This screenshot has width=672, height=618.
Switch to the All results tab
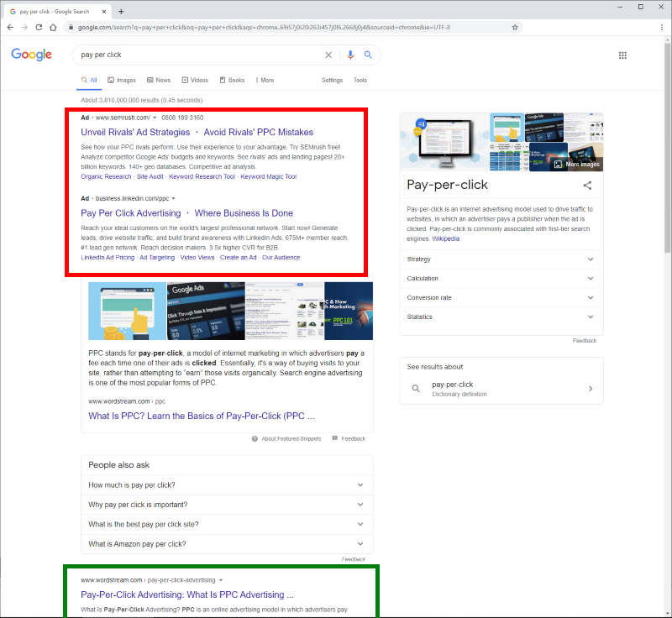[89, 80]
